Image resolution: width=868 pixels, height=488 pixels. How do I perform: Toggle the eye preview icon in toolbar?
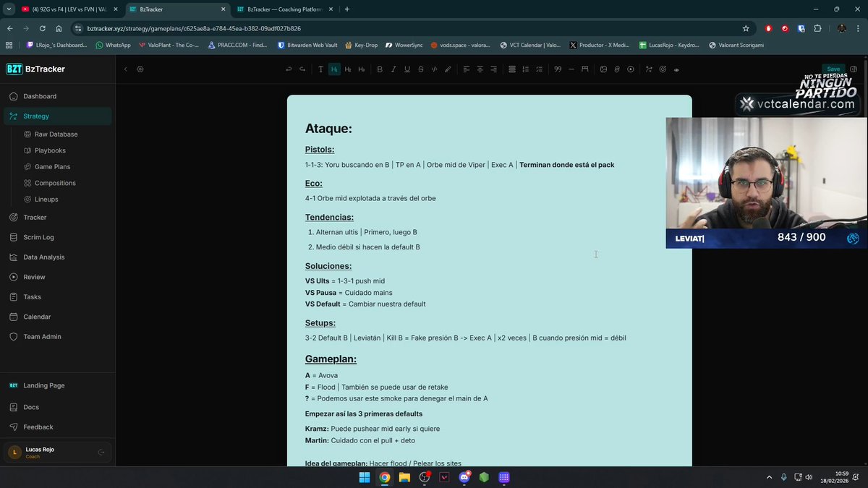point(676,69)
